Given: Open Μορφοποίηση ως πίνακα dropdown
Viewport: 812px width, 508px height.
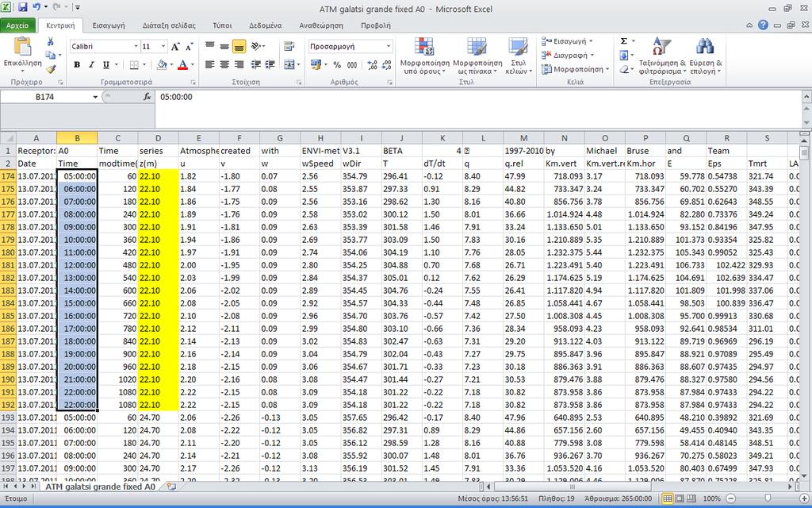Looking at the screenshot, I should 477,56.
